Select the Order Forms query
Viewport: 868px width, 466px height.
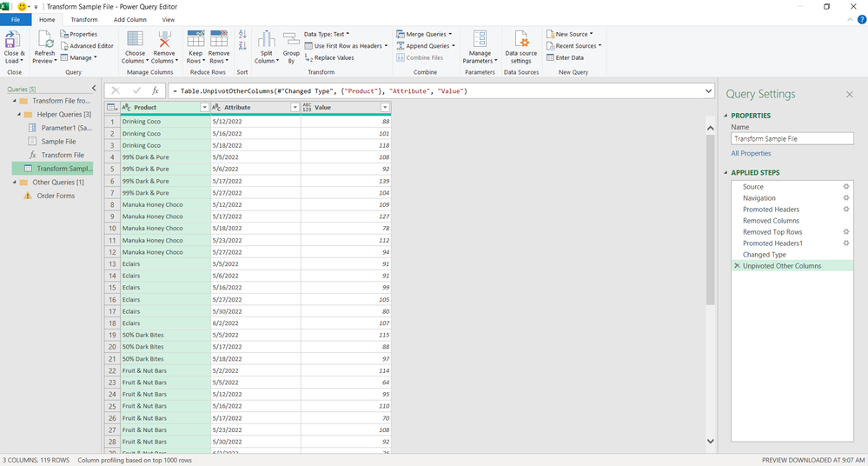(x=56, y=196)
